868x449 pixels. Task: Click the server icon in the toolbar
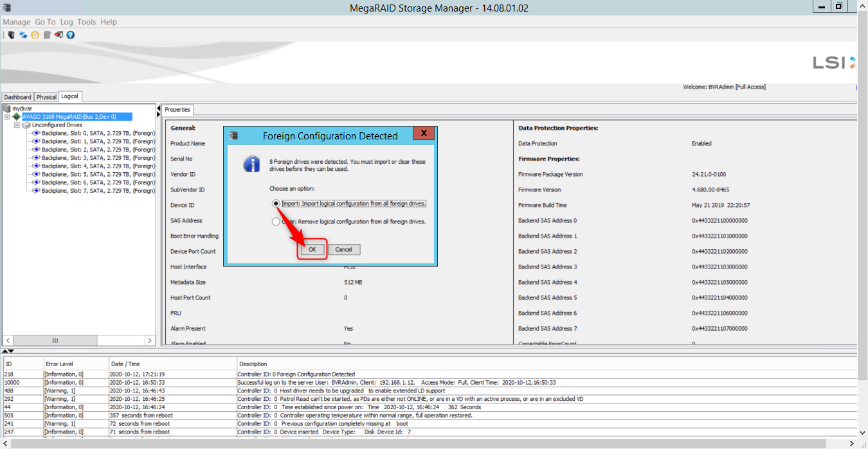click(11, 35)
